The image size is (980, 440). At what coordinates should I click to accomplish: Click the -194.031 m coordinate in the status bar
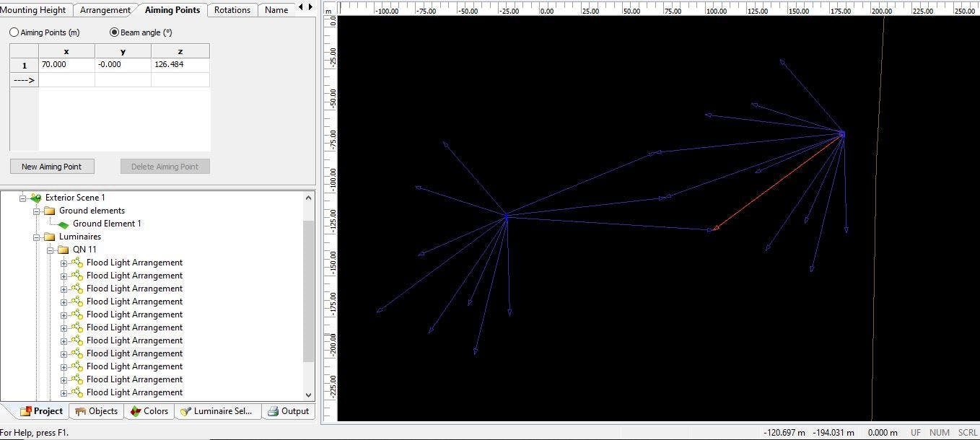tap(834, 433)
